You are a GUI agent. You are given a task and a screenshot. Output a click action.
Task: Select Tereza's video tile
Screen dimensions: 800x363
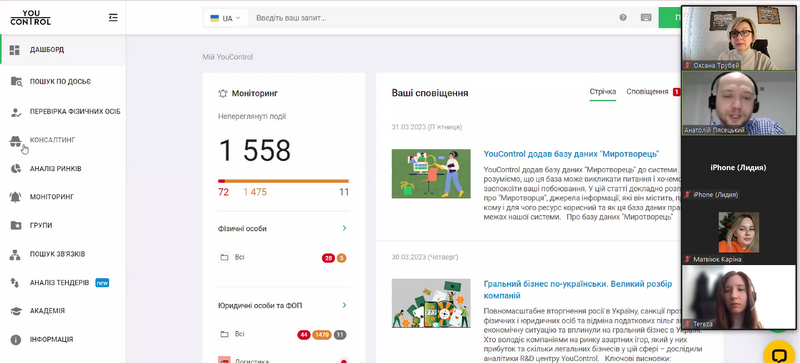pyautogui.click(x=739, y=297)
